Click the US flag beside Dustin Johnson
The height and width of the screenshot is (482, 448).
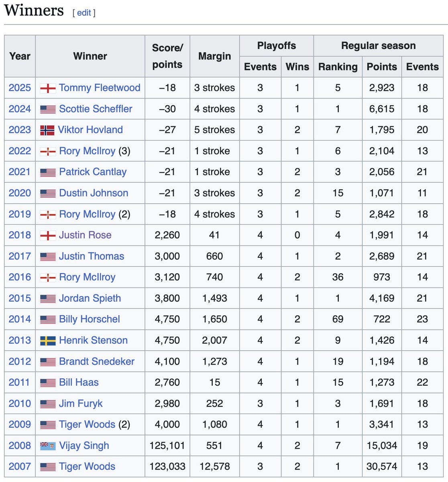(x=48, y=194)
